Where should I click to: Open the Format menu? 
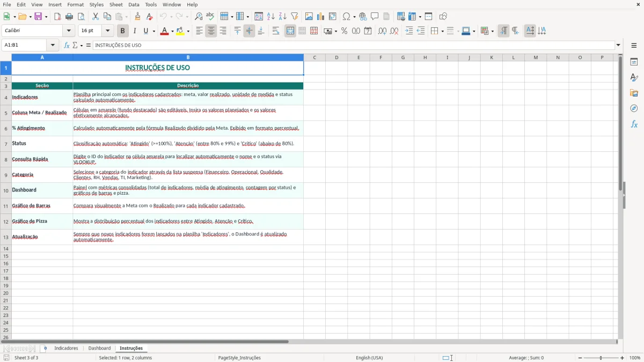click(x=76, y=4)
